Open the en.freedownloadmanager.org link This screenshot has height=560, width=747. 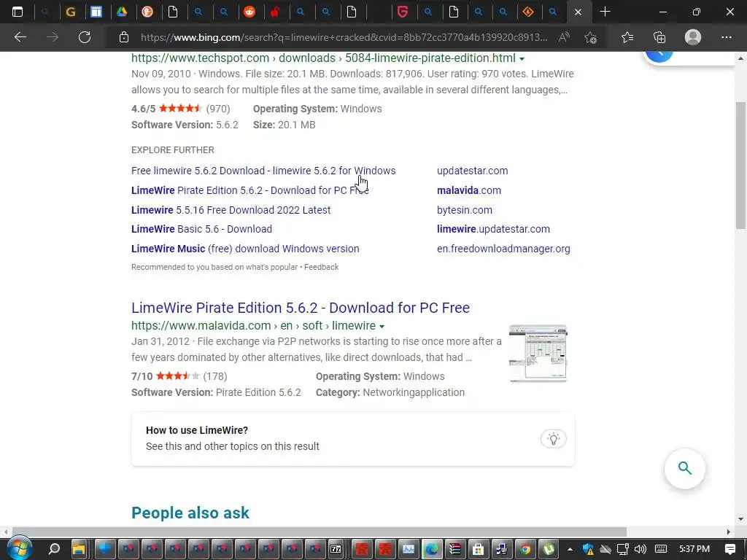click(x=503, y=249)
